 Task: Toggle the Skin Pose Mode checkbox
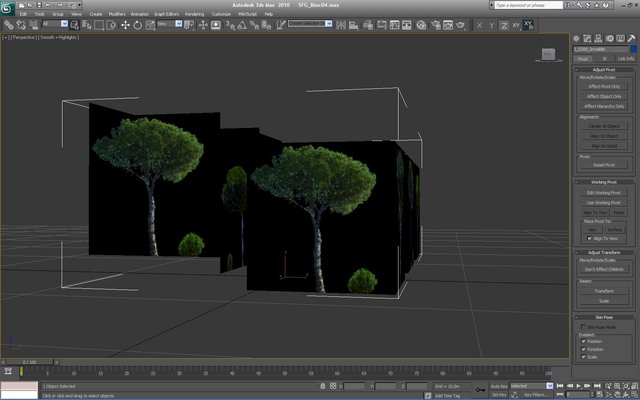(x=583, y=327)
